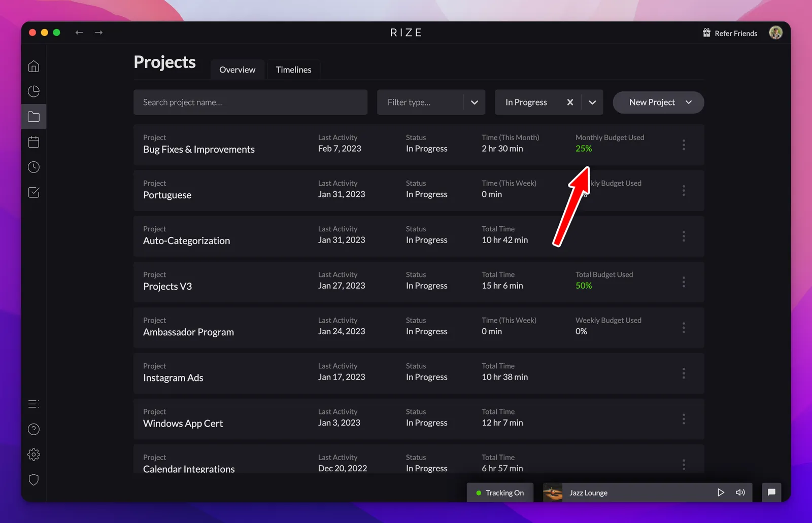Open the Calendar Integrations project
Image resolution: width=812 pixels, height=523 pixels.
[189, 469]
